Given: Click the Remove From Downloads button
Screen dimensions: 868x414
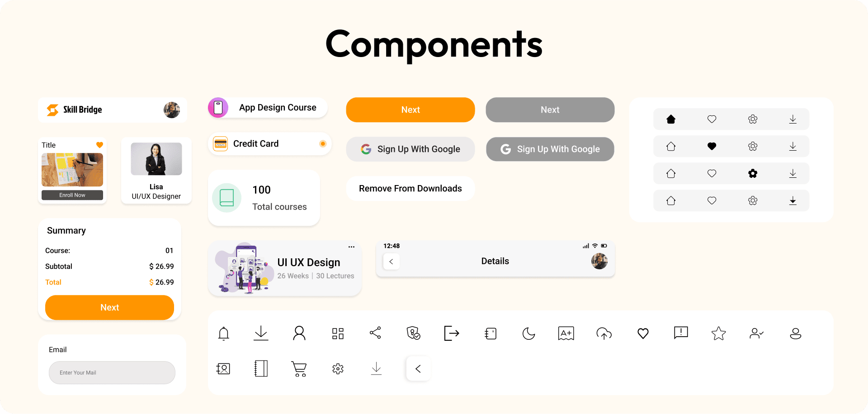Looking at the screenshot, I should (410, 189).
